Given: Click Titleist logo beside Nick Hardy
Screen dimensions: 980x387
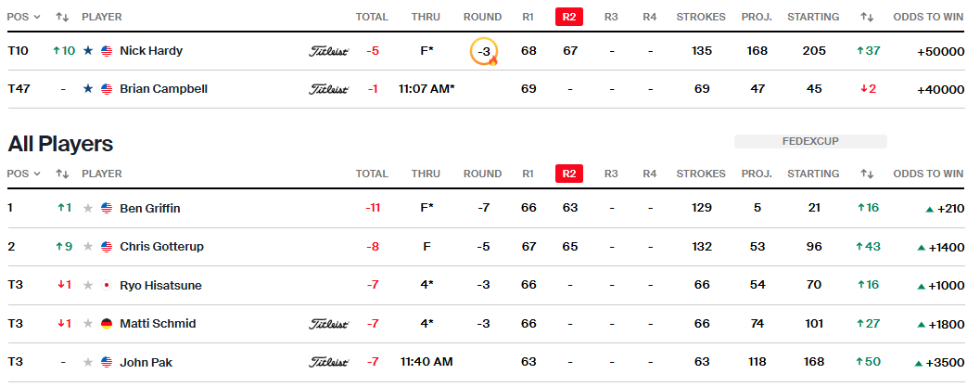Looking at the screenshot, I should coord(328,51).
